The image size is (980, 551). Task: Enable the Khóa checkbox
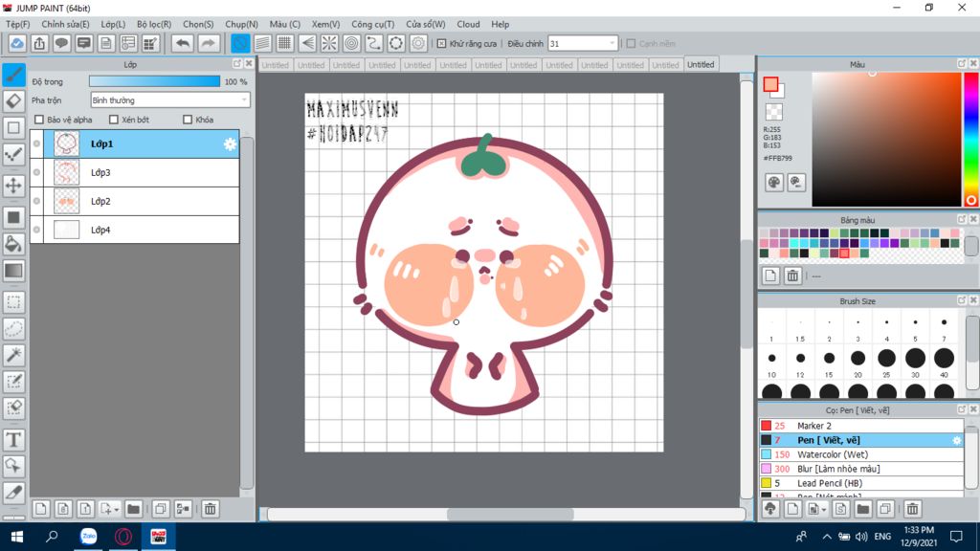click(x=188, y=120)
